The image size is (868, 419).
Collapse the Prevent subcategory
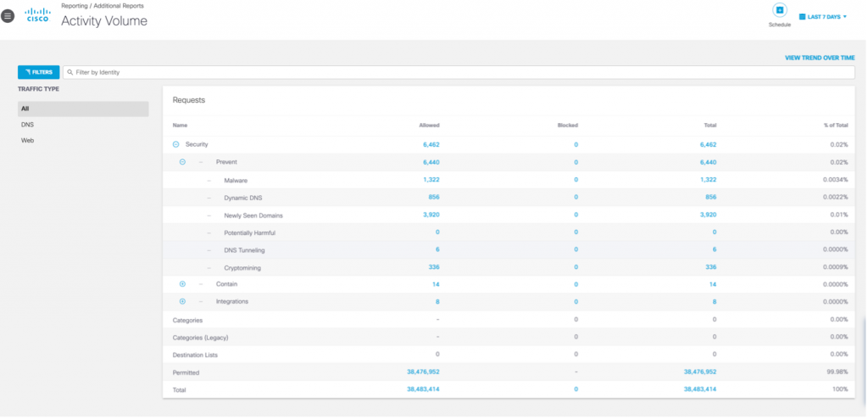(x=182, y=161)
